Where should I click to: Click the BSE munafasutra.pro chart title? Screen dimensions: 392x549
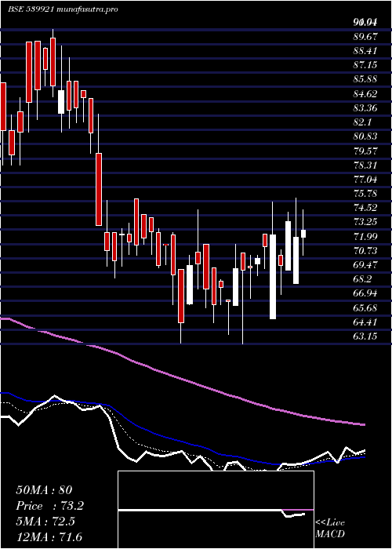pos(63,9)
